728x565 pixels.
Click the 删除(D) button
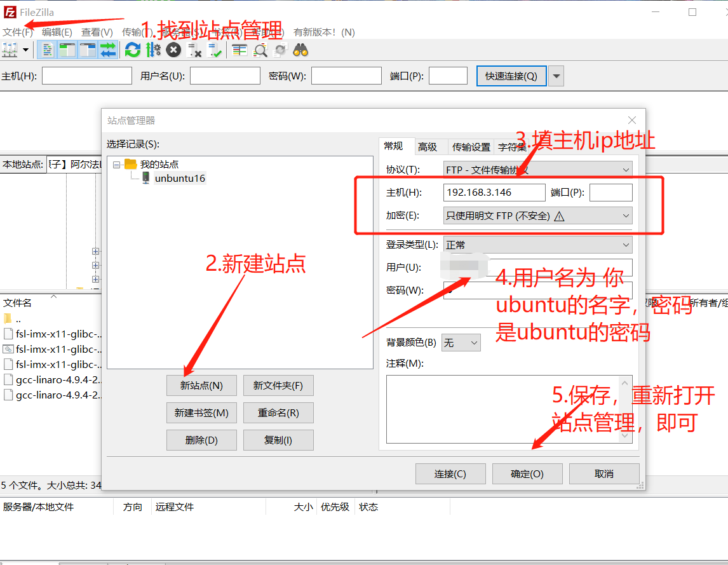[x=201, y=440]
